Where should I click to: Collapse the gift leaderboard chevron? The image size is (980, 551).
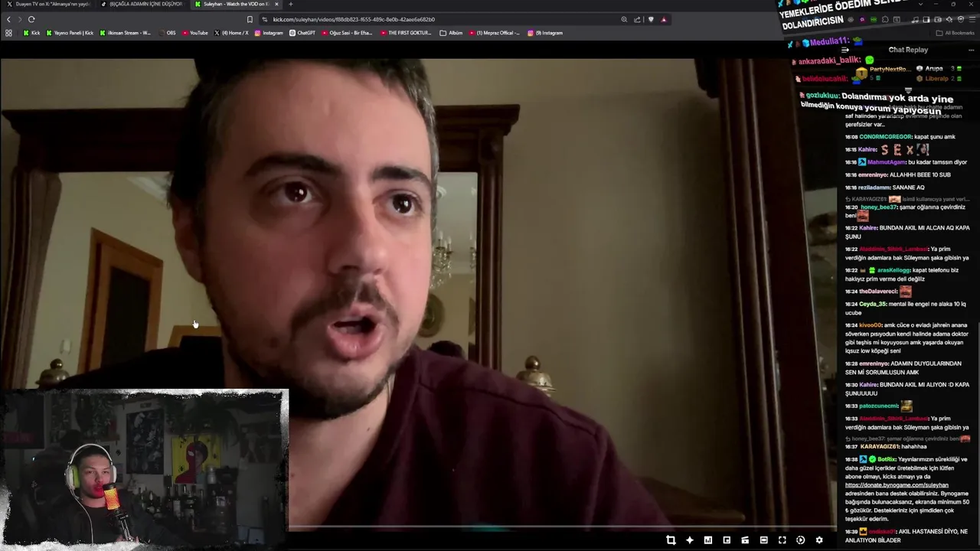tap(909, 90)
